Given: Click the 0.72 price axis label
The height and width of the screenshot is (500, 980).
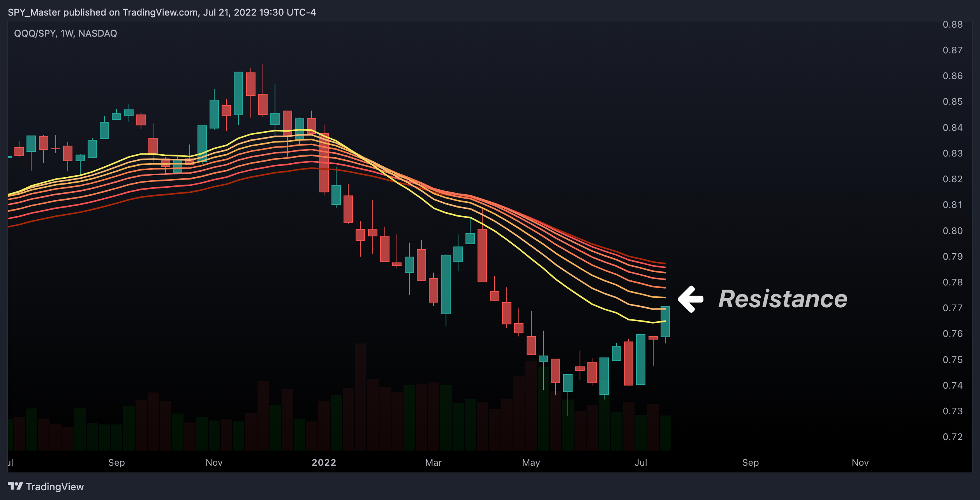Looking at the screenshot, I should pyautogui.click(x=952, y=437).
